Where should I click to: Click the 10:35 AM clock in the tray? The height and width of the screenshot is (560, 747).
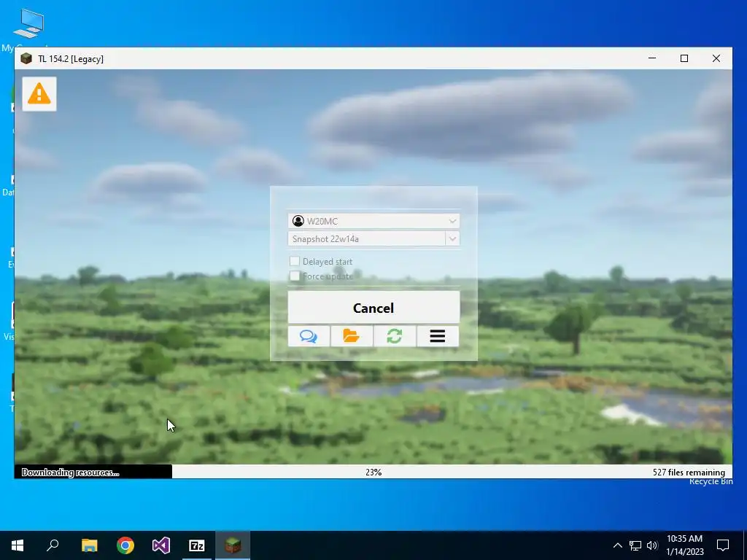(x=684, y=539)
